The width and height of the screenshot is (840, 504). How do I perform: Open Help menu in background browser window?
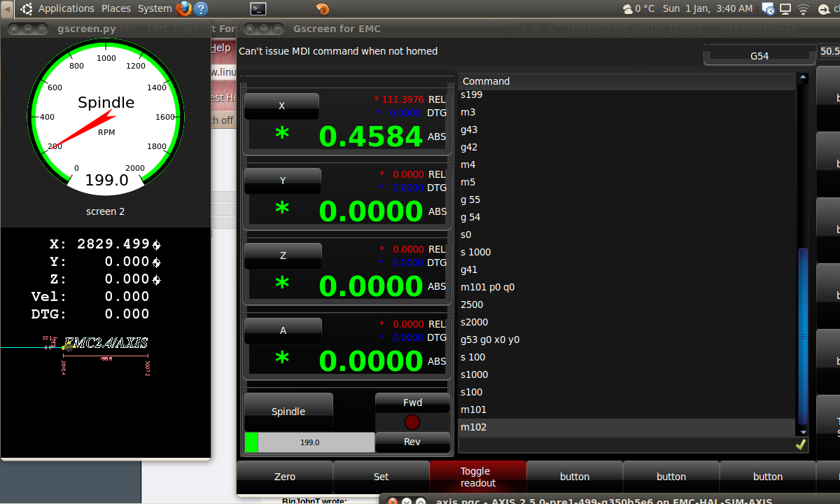point(221,48)
